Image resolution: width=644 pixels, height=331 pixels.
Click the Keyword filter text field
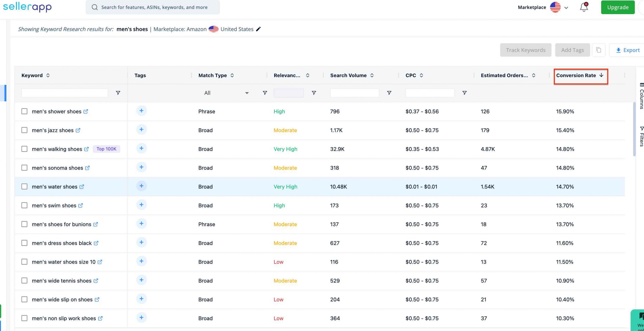coord(65,93)
